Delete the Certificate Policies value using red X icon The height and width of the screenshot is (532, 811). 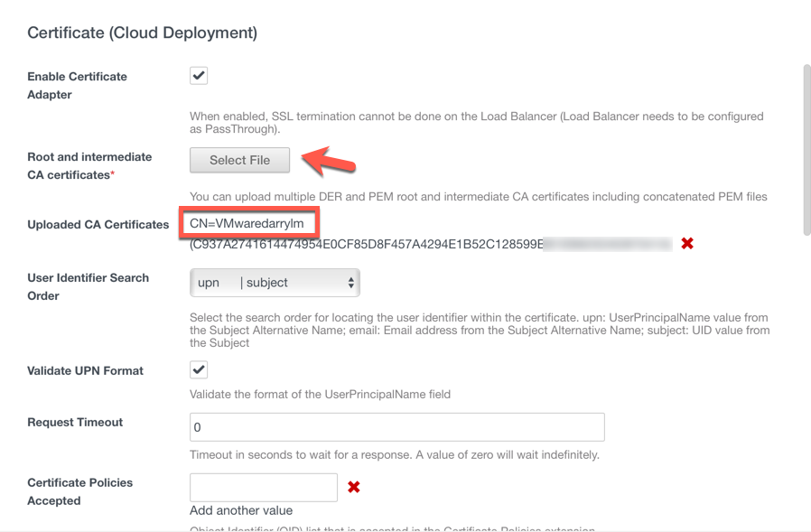click(x=352, y=487)
